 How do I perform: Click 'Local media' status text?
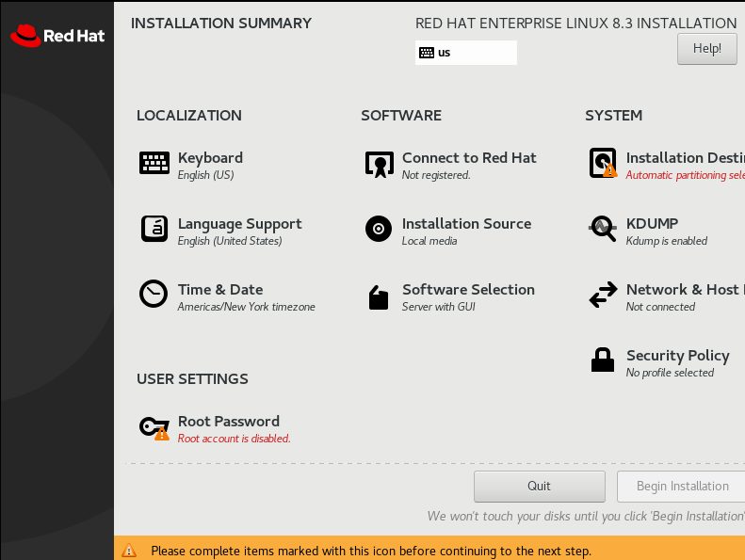point(429,241)
